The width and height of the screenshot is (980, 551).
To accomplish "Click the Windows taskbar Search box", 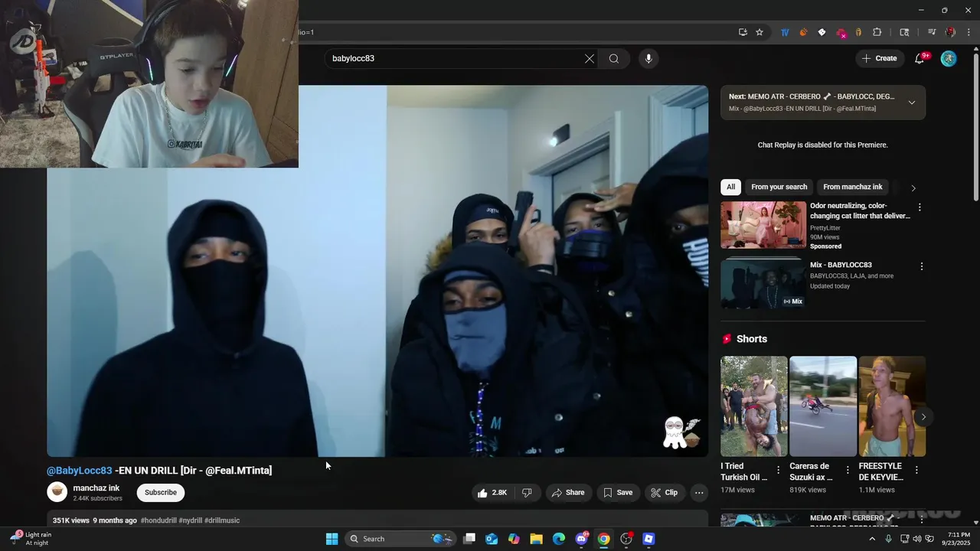I will pos(400,539).
